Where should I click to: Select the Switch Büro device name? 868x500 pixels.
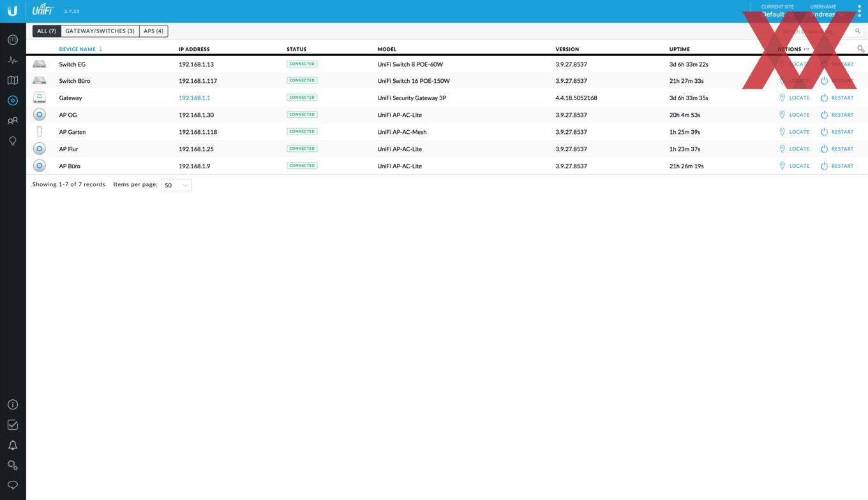[75, 81]
